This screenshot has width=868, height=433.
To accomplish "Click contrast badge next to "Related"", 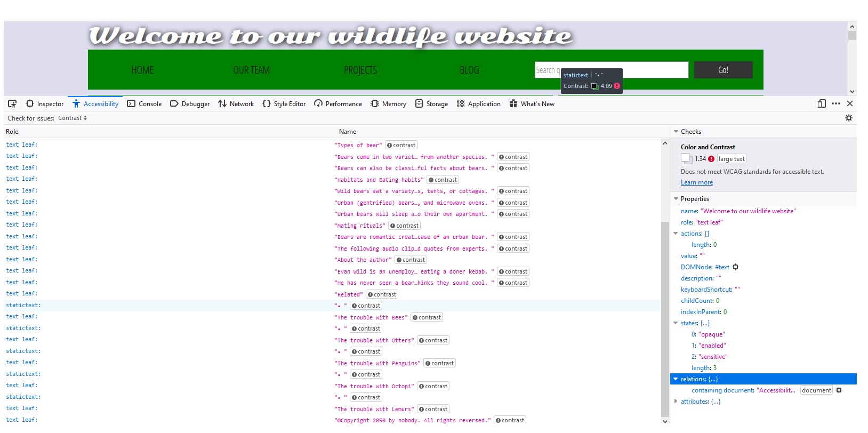I will [x=382, y=294].
